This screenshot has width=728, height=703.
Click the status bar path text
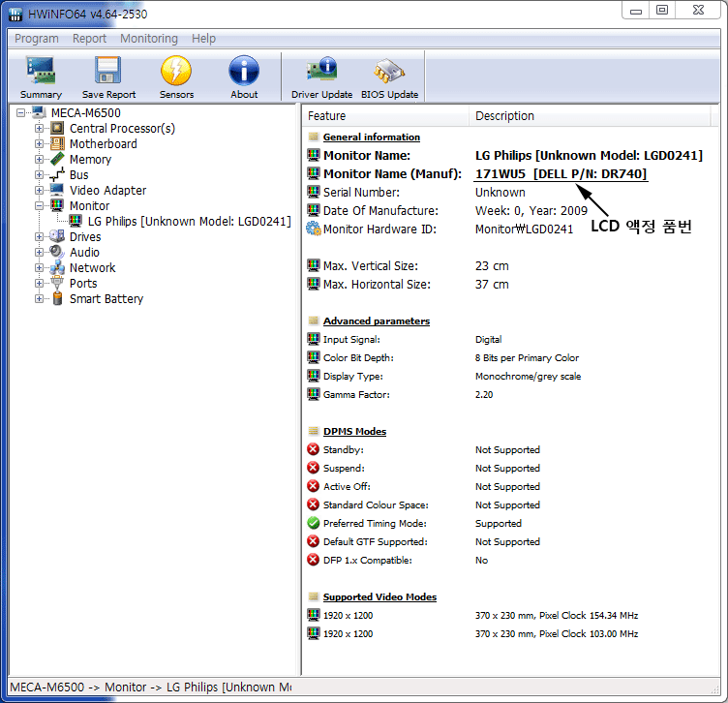150,687
